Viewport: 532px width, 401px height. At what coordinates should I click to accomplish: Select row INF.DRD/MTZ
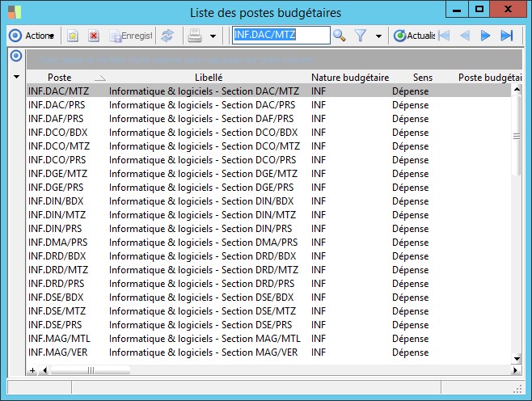click(268, 270)
